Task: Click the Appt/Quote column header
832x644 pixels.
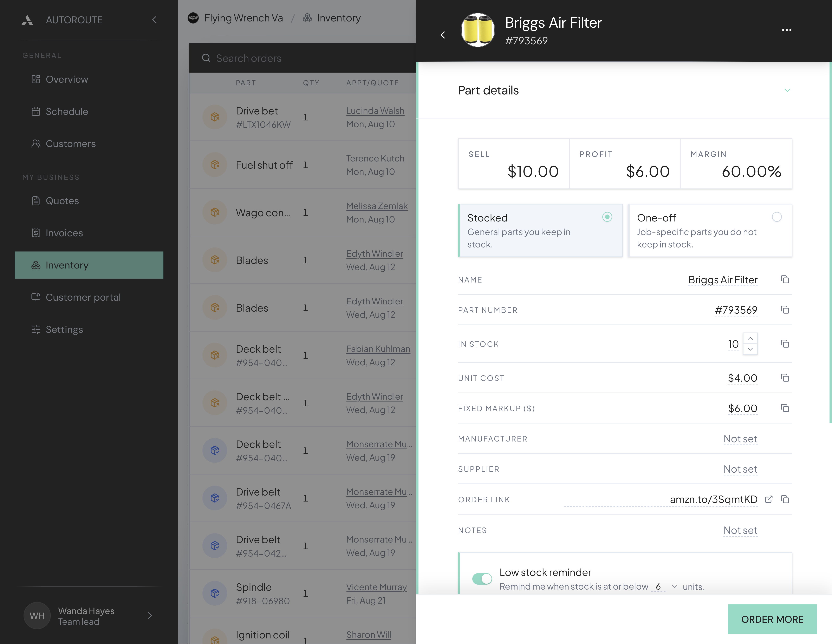Action: (x=372, y=83)
